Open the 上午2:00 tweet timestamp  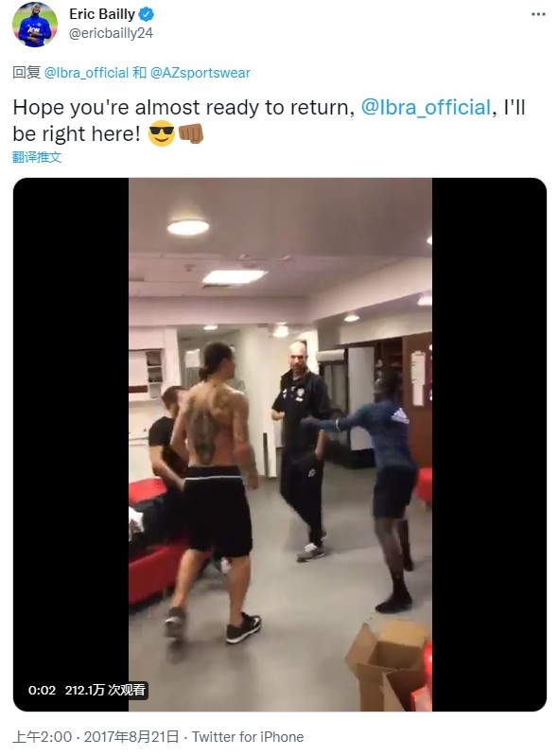click(x=43, y=737)
